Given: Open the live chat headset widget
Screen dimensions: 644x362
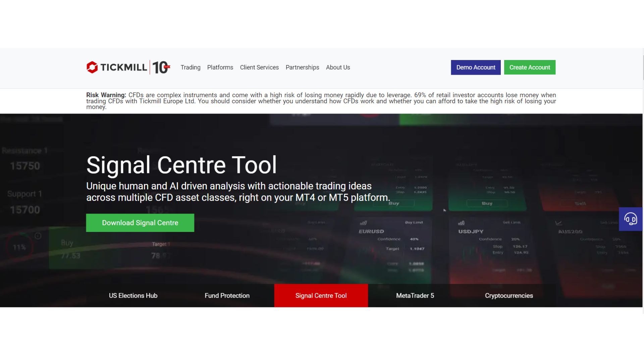Looking at the screenshot, I should coord(631,219).
